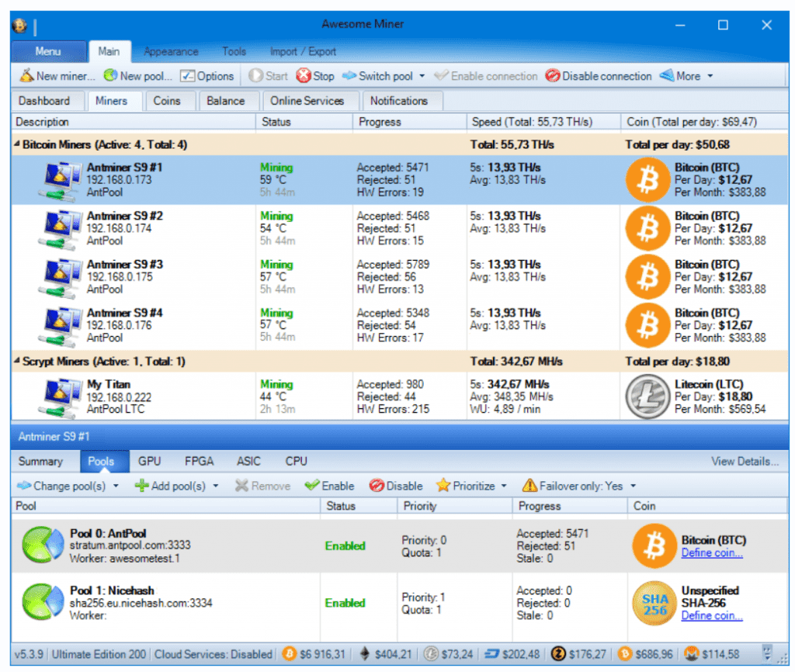
Task: Click the Start mining button
Action: 268,76
